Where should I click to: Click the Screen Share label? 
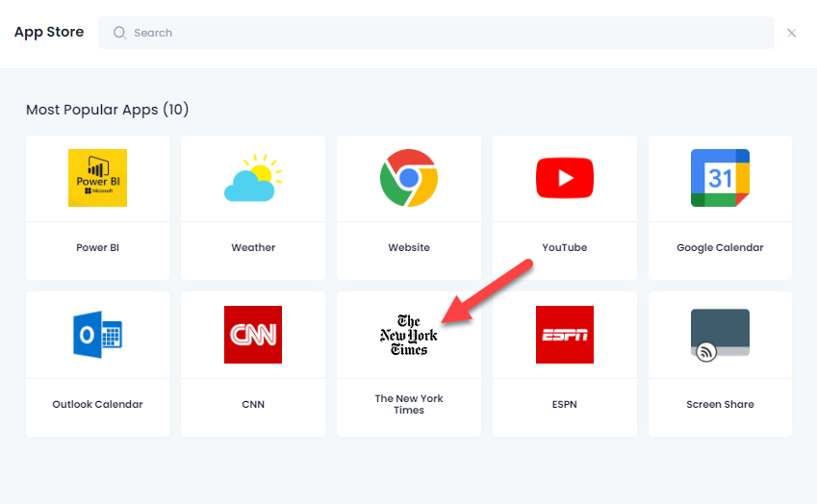(720, 404)
